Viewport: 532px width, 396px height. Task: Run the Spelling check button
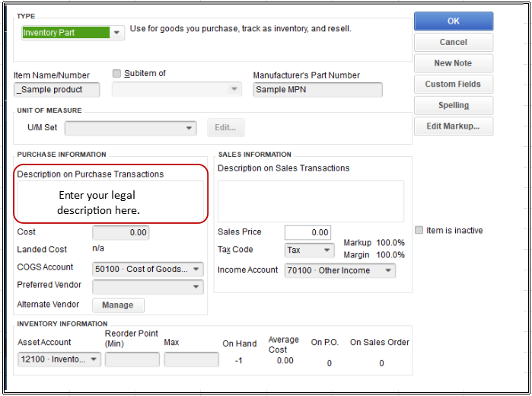454,105
